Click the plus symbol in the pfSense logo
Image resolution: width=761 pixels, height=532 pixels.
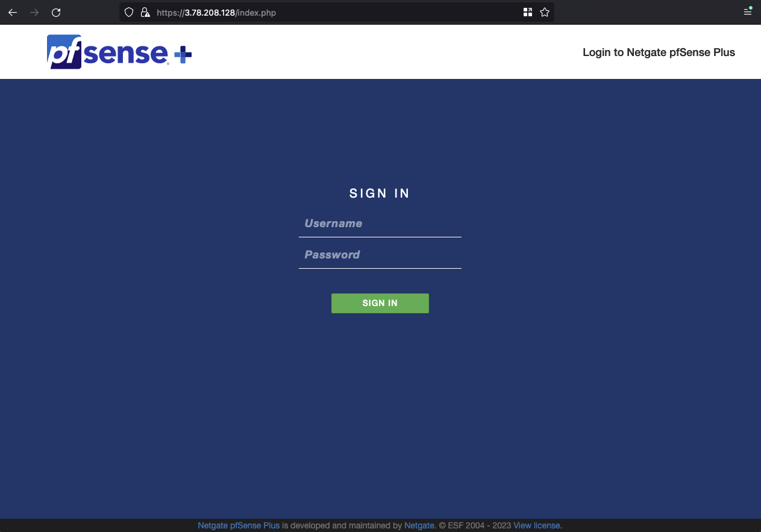[x=183, y=53]
